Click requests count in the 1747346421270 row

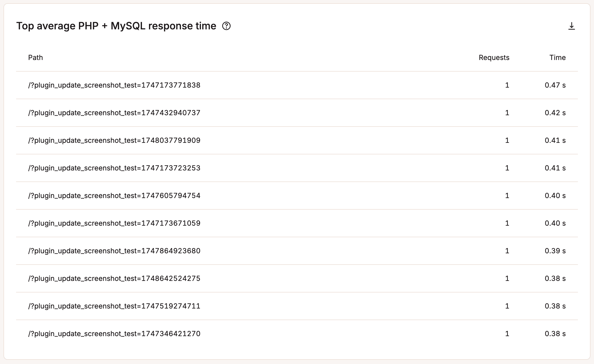coord(507,334)
